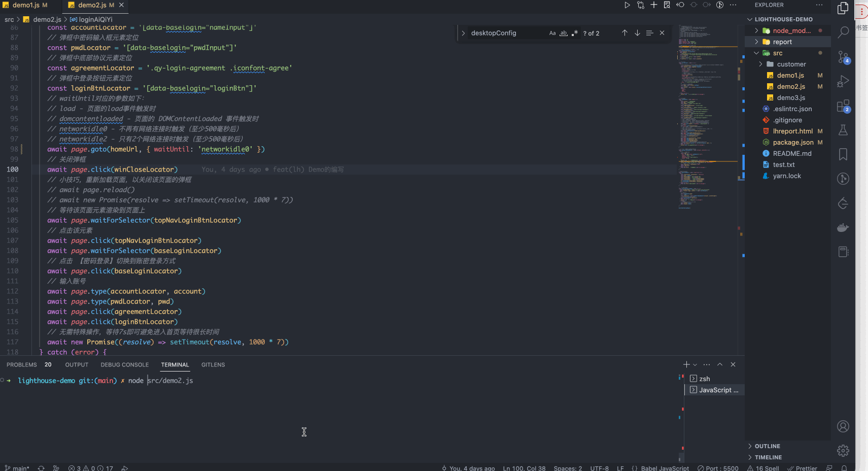Image resolution: width=868 pixels, height=471 pixels.
Task: Expand the node_modules folder
Action: tap(756, 30)
